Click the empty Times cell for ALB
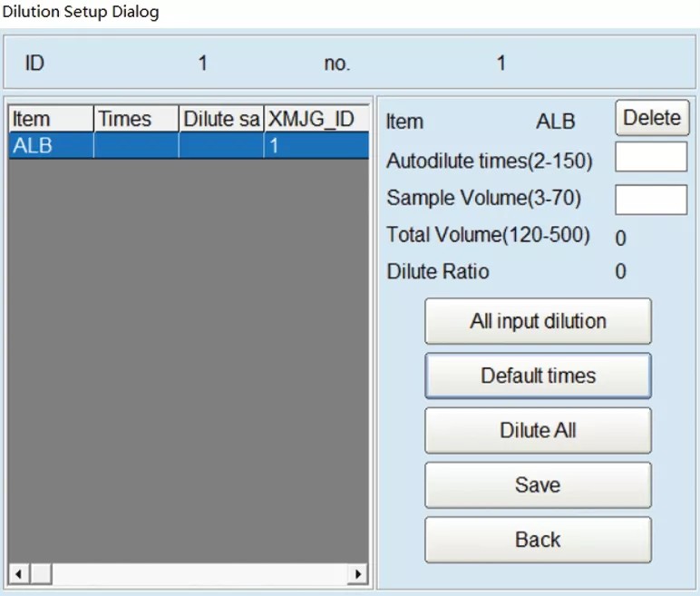700x596 pixels. (136, 145)
